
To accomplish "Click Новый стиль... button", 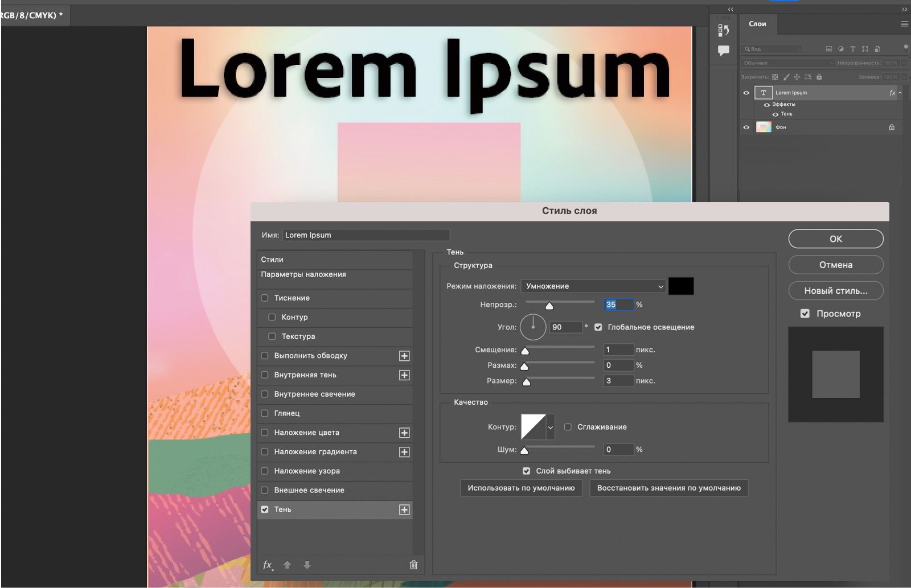I will (x=835, y=291).
